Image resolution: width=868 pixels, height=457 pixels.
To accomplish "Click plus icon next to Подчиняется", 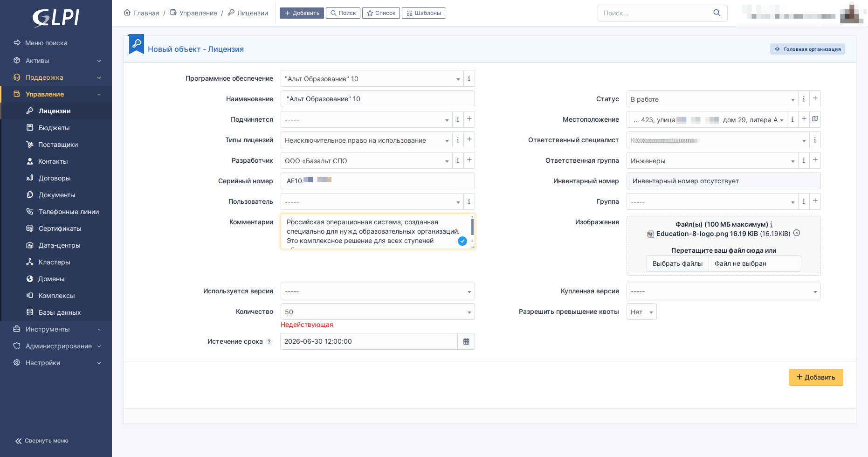I will coord(469,119).
